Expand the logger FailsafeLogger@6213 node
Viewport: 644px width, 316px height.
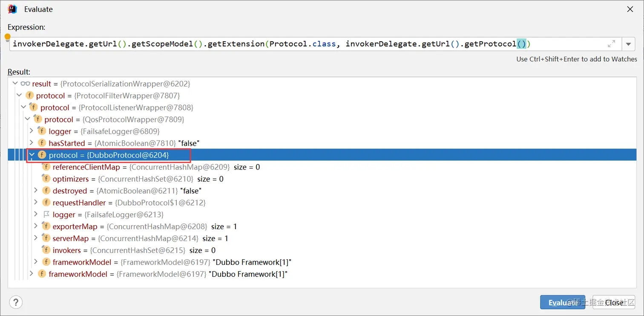36,214
